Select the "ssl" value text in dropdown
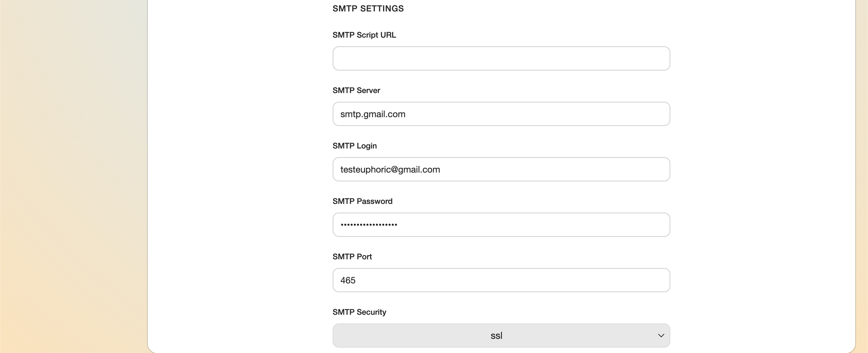Screen dimensions: 868x353 point(496,336)
